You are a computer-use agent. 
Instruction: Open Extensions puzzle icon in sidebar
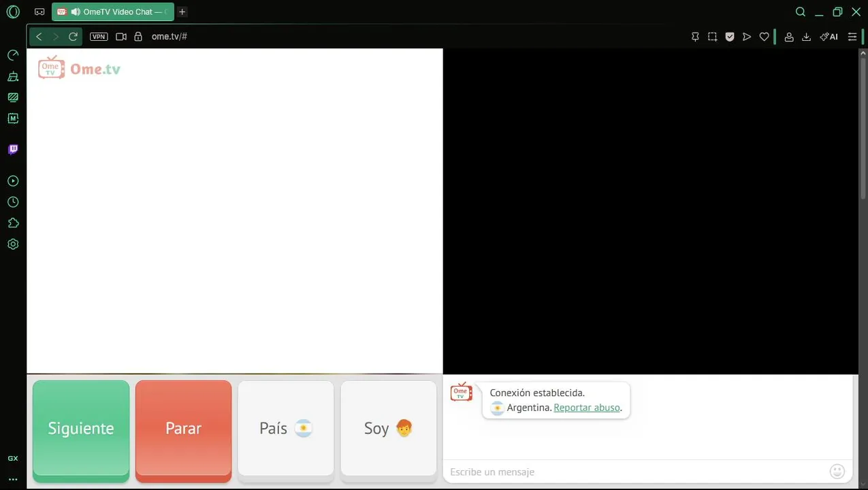(13, 223)
